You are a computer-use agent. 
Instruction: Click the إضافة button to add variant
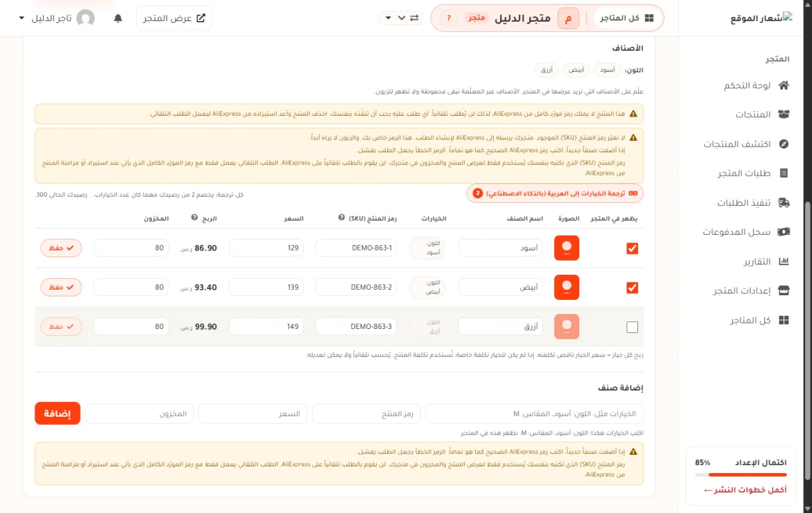[x=58, y=414]
